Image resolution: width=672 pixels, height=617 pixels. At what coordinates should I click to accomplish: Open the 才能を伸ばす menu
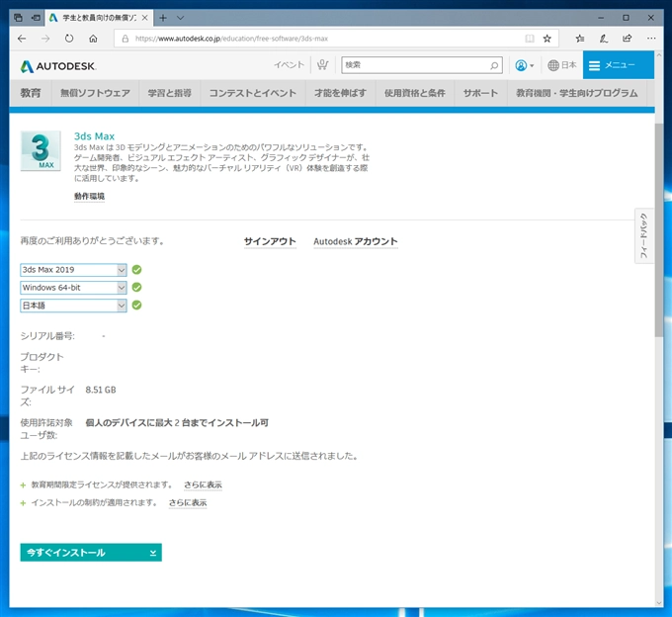pyautogui.click(x=340, y=93)
